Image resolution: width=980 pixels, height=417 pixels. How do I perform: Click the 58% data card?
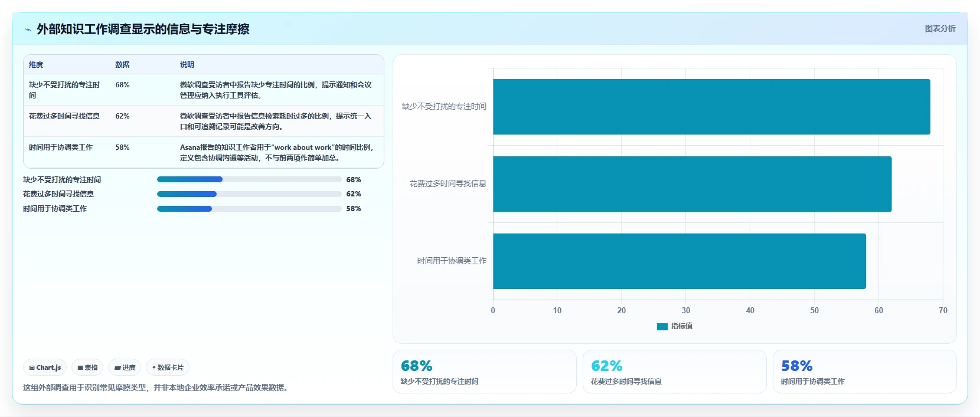coord(865,372)
